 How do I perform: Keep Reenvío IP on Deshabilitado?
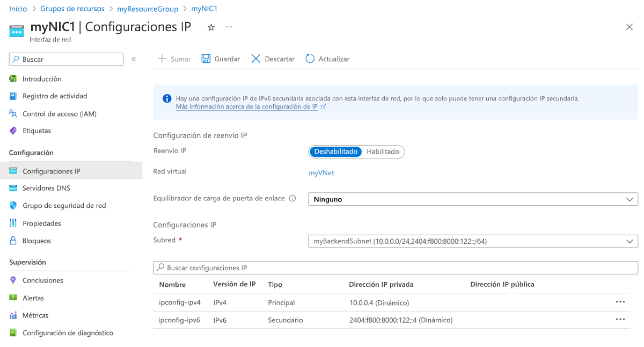(335, 151)
